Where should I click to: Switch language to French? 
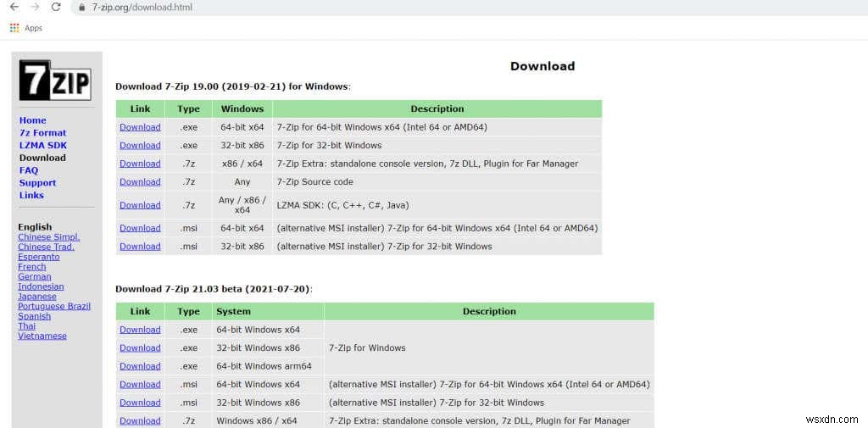pyautogui.click(x=31, y=267)
